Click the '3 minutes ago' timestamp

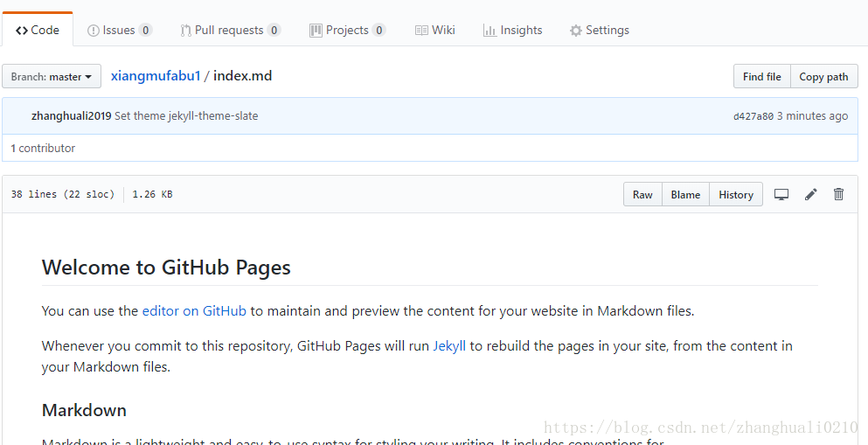click(812, 116)
